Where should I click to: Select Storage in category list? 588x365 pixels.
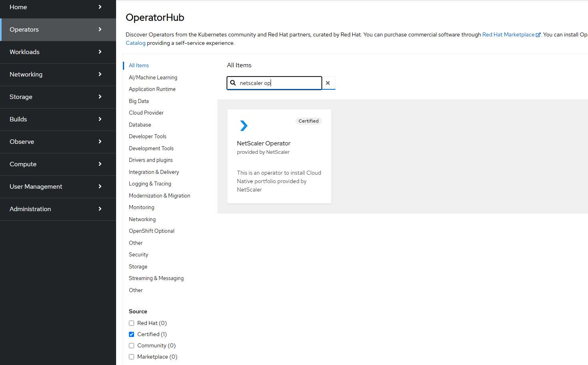click(x=138, y=266)
